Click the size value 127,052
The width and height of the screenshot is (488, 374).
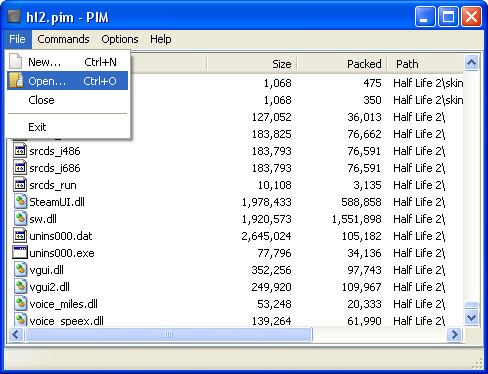(x=271, y=117)
